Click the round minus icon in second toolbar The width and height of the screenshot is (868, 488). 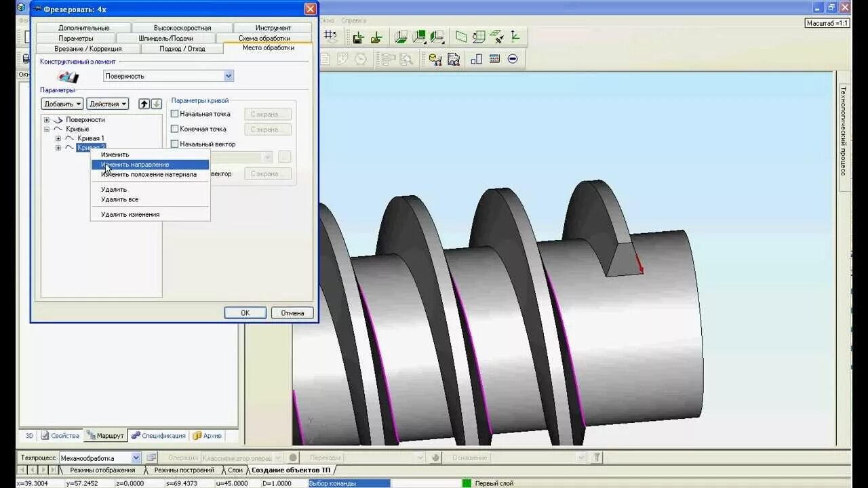coord(513,59)
